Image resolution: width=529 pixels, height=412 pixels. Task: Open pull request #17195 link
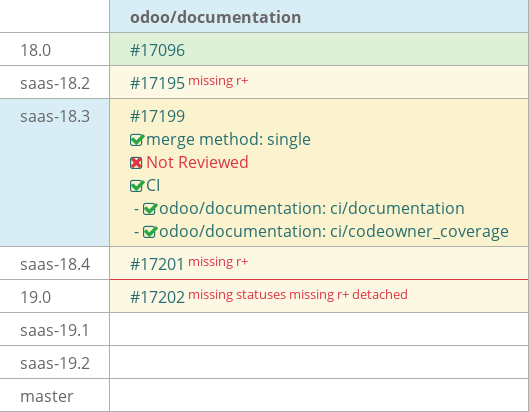[x=158, y=83]
